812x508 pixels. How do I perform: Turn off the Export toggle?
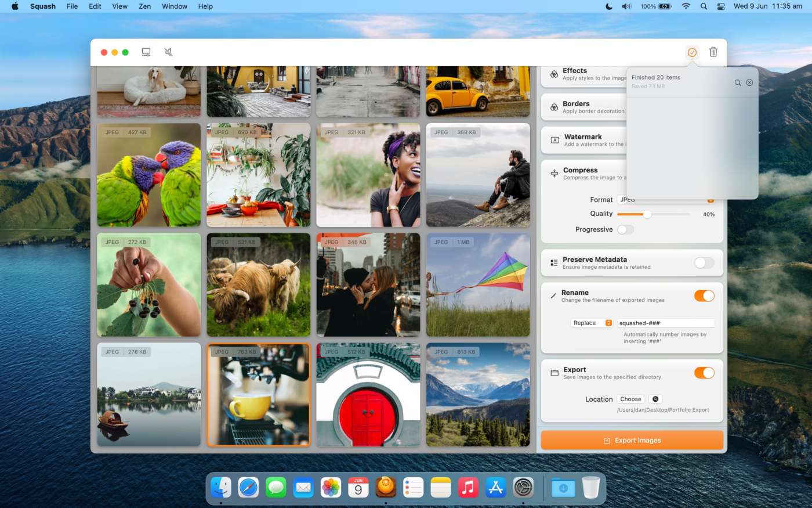[704, 373]
